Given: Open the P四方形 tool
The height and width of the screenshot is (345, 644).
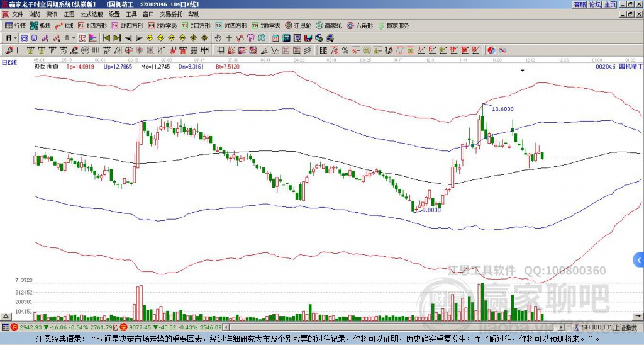Looking at the screenshot, I should pos(92,25).
